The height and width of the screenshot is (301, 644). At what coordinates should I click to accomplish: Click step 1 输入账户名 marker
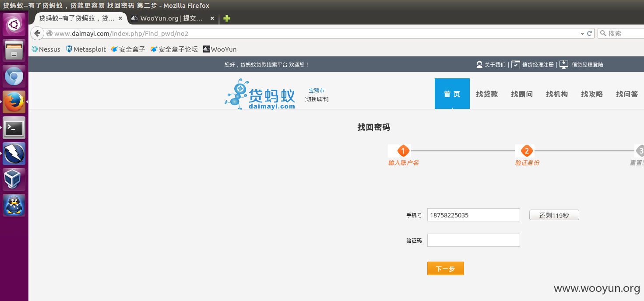pyautogui.click(x=403, y=151)
